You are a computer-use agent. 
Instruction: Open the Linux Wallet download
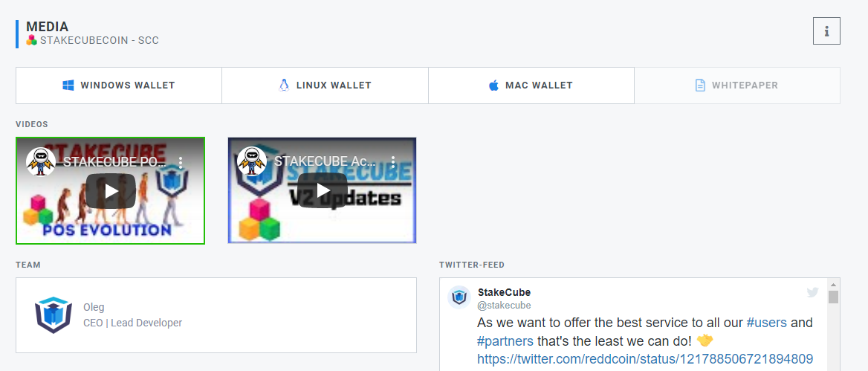click(325, 86)
